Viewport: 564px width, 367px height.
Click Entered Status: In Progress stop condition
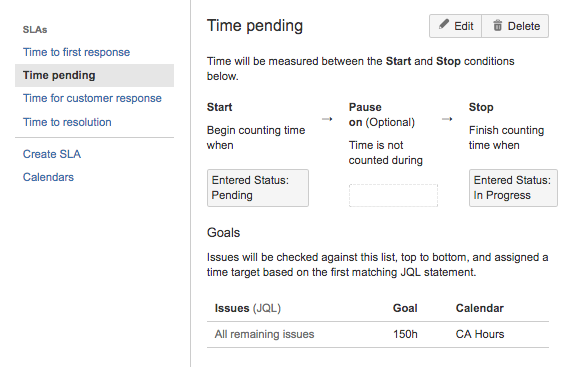coord(513,188)
